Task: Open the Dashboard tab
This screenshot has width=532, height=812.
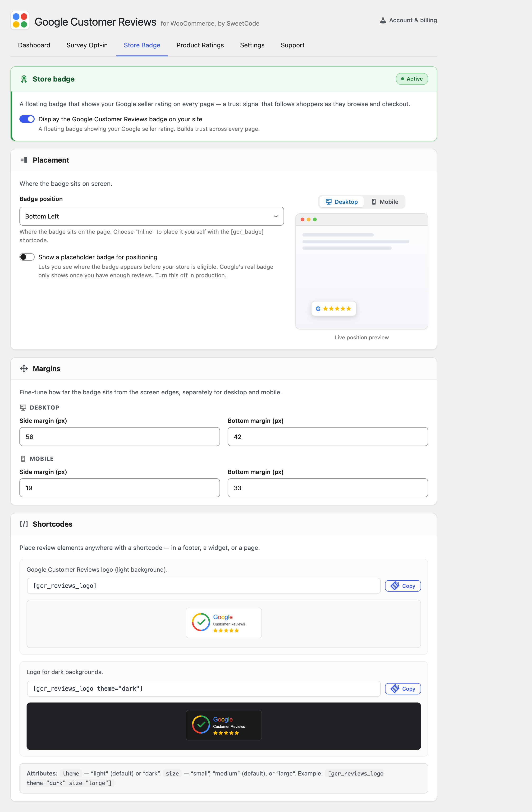Action: pyautogui.click(x=34, y=45)
